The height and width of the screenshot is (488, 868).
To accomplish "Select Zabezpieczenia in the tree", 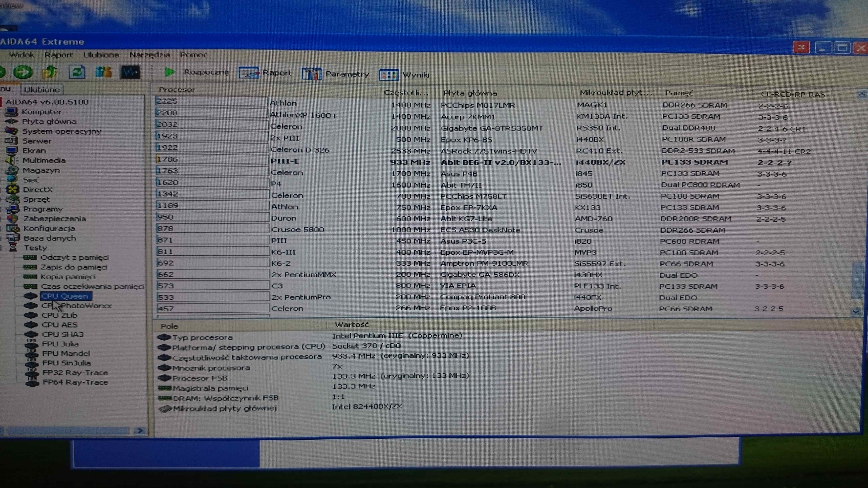I will point(55,219).
